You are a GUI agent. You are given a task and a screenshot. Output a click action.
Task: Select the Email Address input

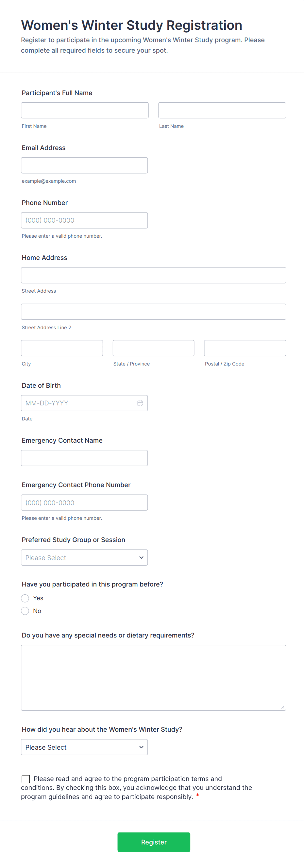click(84, 165)
